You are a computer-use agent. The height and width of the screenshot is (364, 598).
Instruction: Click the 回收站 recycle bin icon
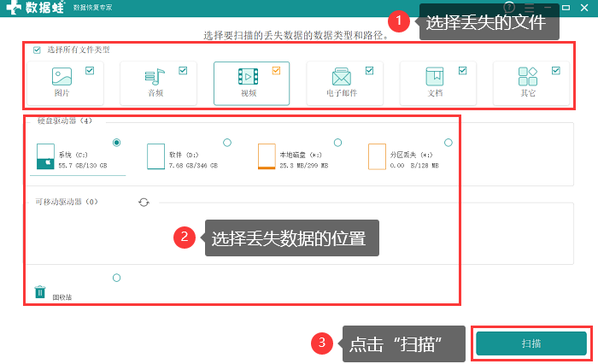(40, 292)
